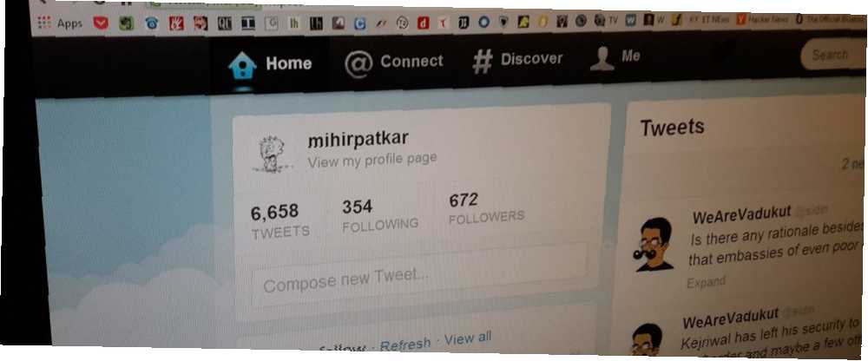Screen dimensions: 868x361
Task: Select the Home tab label
Action: pyautogui.click(x=288, y=63)
